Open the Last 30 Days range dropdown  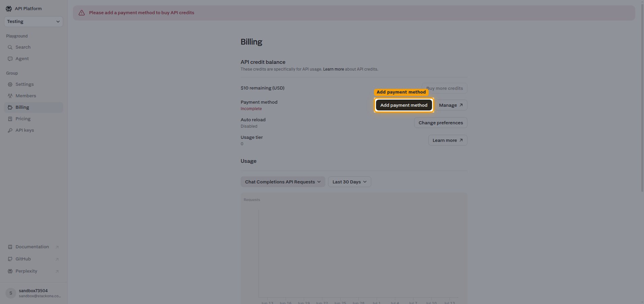[x=349, y=182]
